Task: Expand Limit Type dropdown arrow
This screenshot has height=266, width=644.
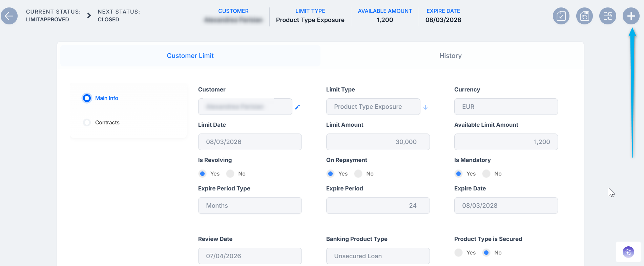Action: 425,107
